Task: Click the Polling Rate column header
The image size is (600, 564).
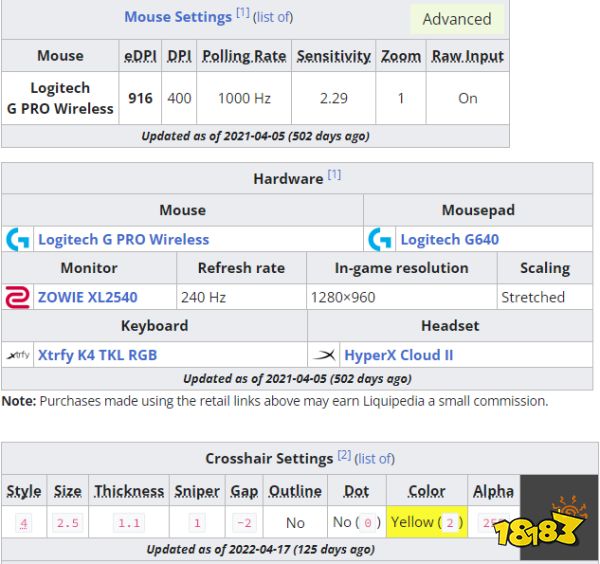Action: point(244,56)
